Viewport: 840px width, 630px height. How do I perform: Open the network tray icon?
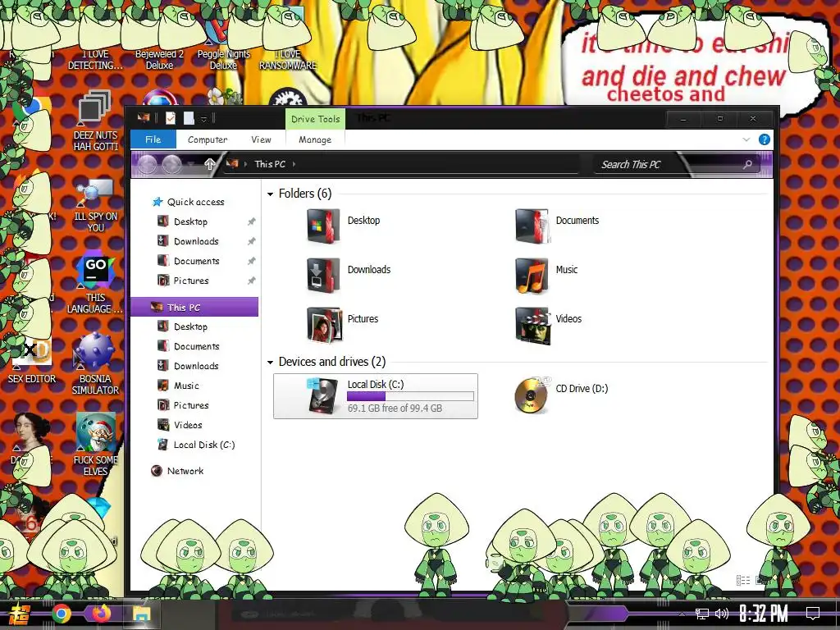(x=702, y=614)
